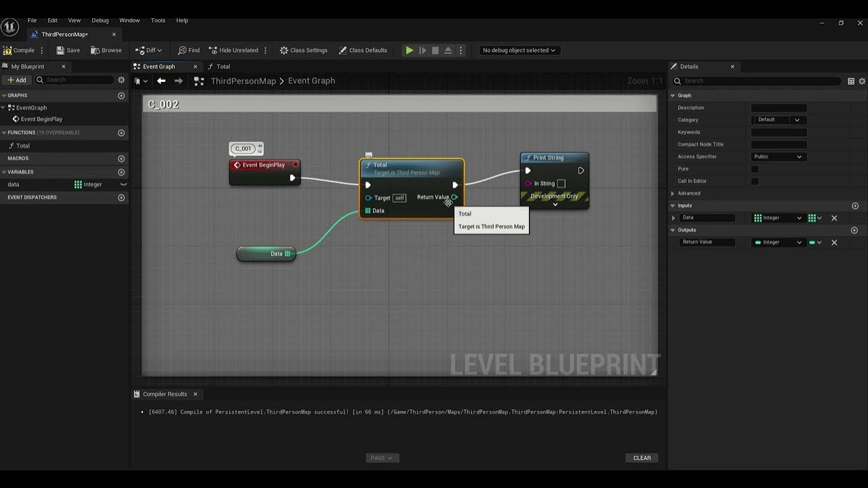The image size is (868, 488).
Task: Open the Details property matrix grid icon
Action: click(x=851, y=81)
